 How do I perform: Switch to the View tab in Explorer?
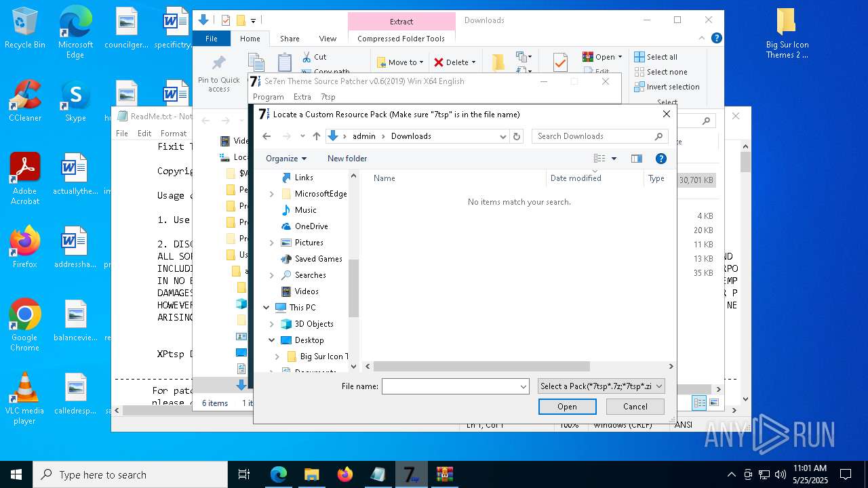tap(328, 39)
